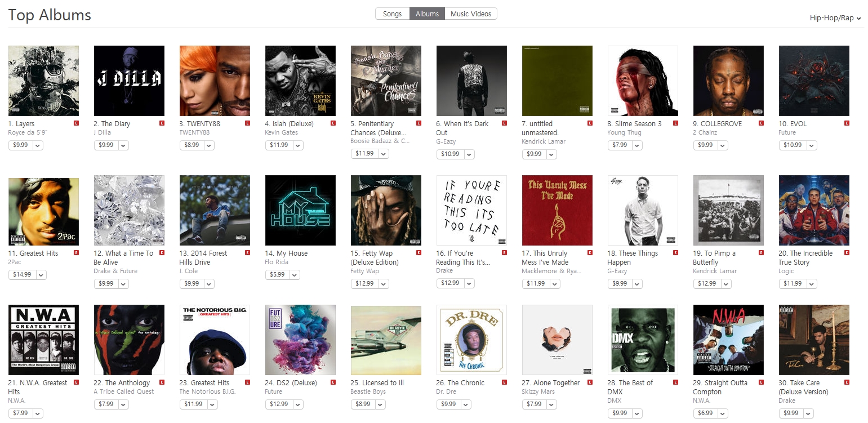Open the 2Pac Greatest Hits album cover
This screenshot has height=423, width=868.
[x=43, y=210]
